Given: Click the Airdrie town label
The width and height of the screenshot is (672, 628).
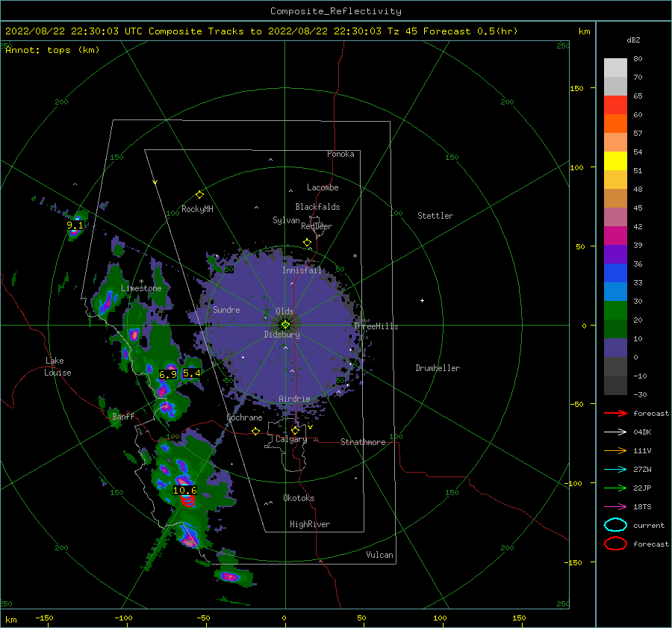Looking at the screenshot, I should point(294,399).
